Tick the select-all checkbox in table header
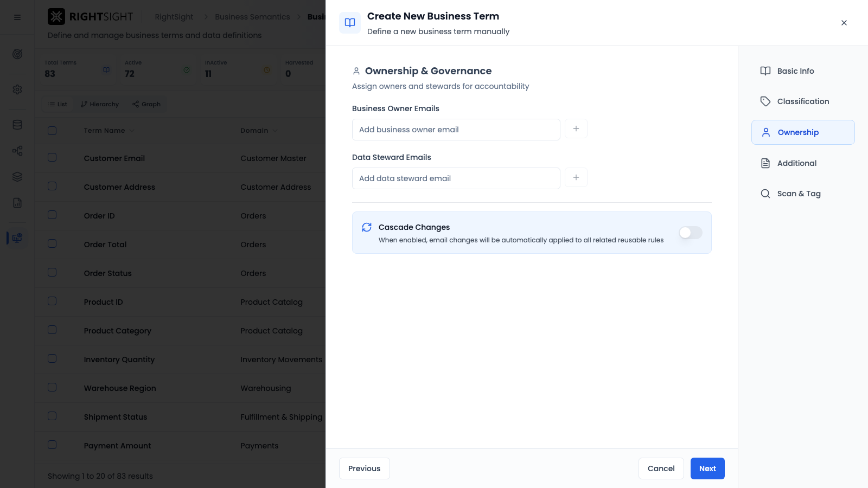This screenshot has height=488, width=868. 52,131
